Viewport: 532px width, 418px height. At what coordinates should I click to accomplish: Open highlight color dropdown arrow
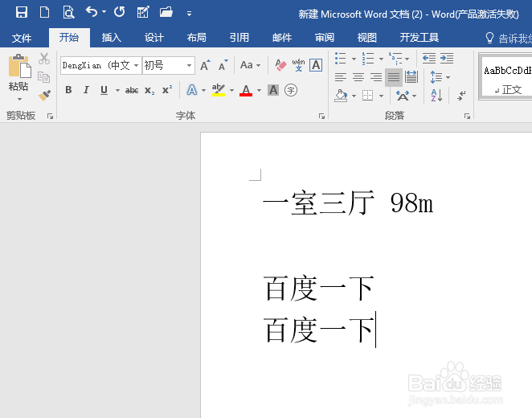tap(231, 90)
